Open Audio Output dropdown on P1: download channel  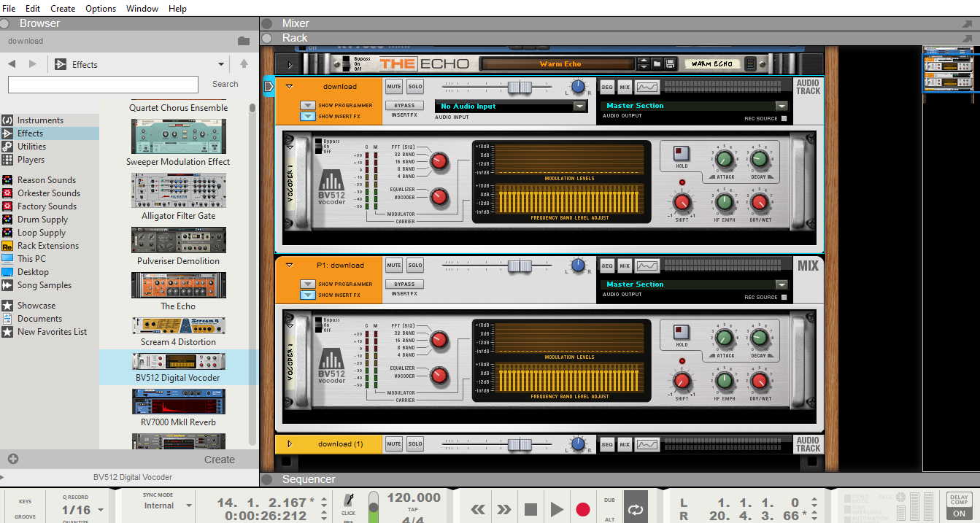[x=782, y=284]
